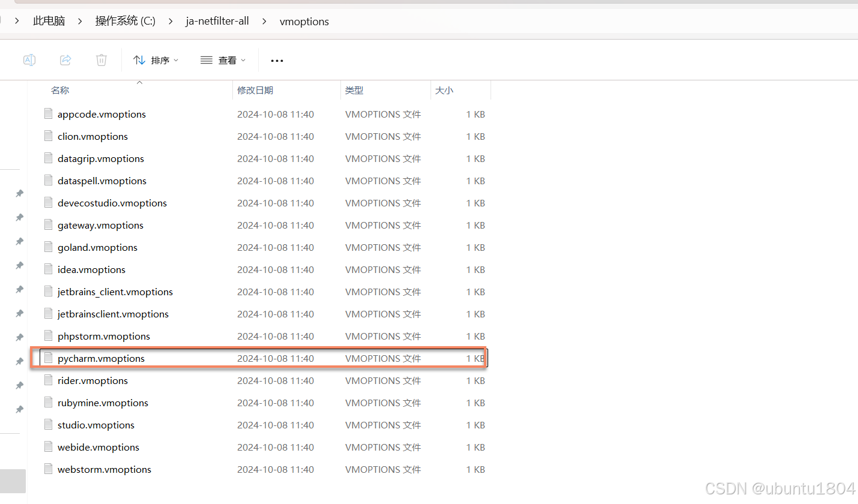The image size is (858, 504).
Task: Select file icon of gateway.vmoptions
Action: pyautogui.click(x=49, y=224)
